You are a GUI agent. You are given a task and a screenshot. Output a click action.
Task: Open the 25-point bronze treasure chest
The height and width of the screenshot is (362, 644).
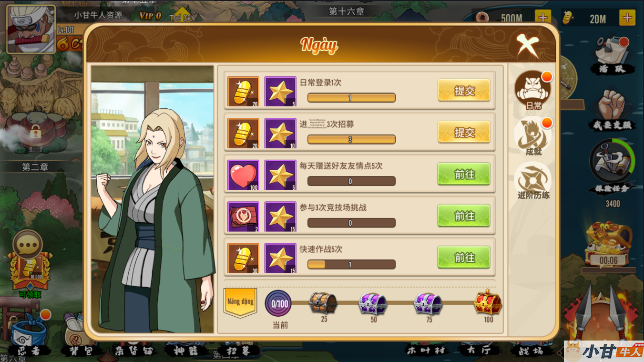323,303
